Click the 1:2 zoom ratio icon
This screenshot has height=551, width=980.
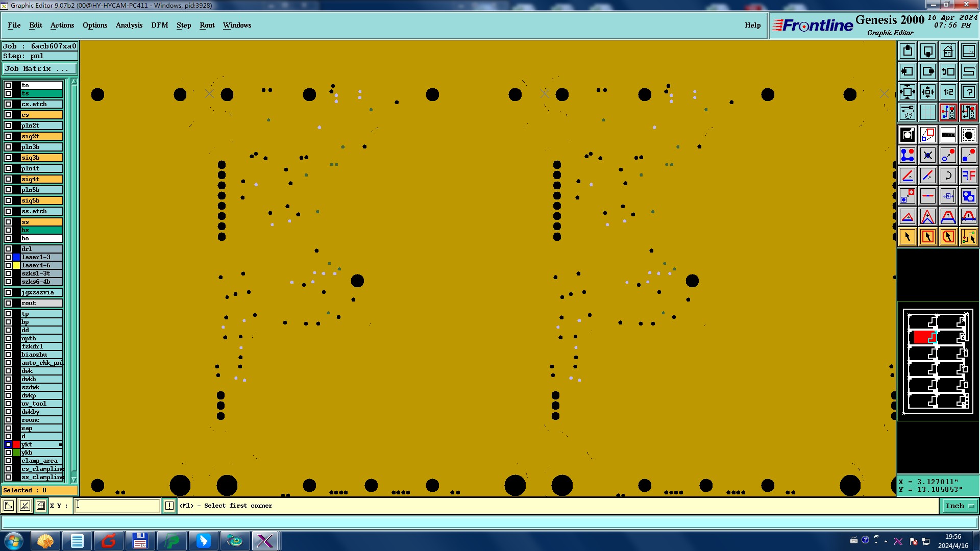tap(948, 92)
